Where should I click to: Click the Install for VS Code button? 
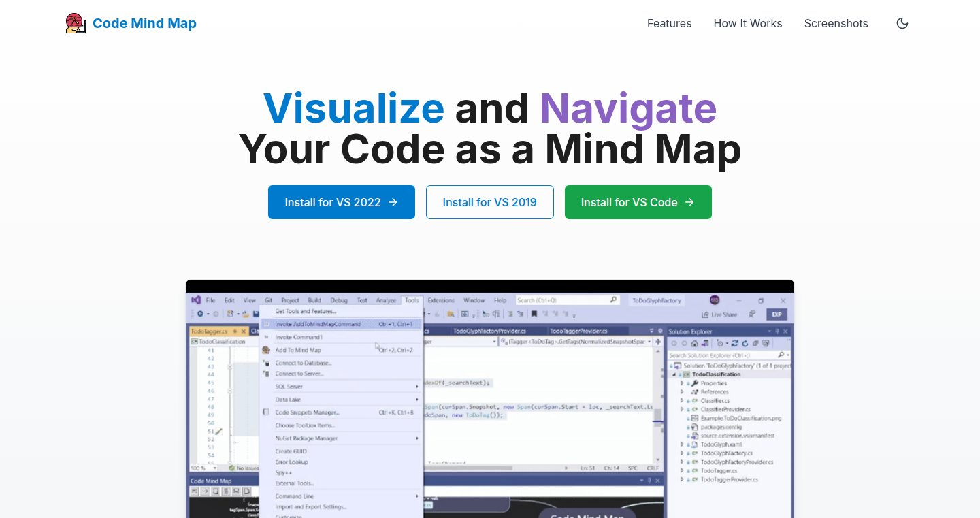[638, 202]
